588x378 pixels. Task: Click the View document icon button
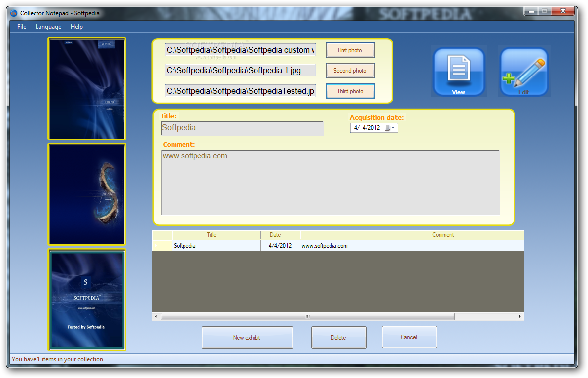click(459, 72)
